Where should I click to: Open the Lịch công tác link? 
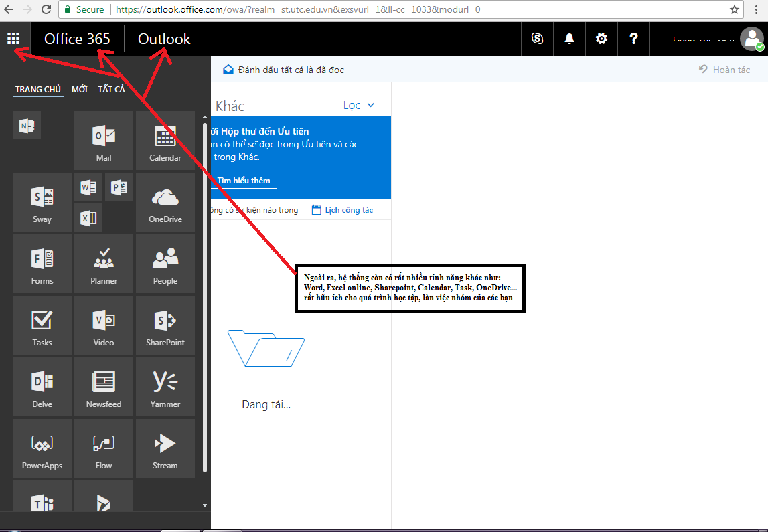[342, 210]
